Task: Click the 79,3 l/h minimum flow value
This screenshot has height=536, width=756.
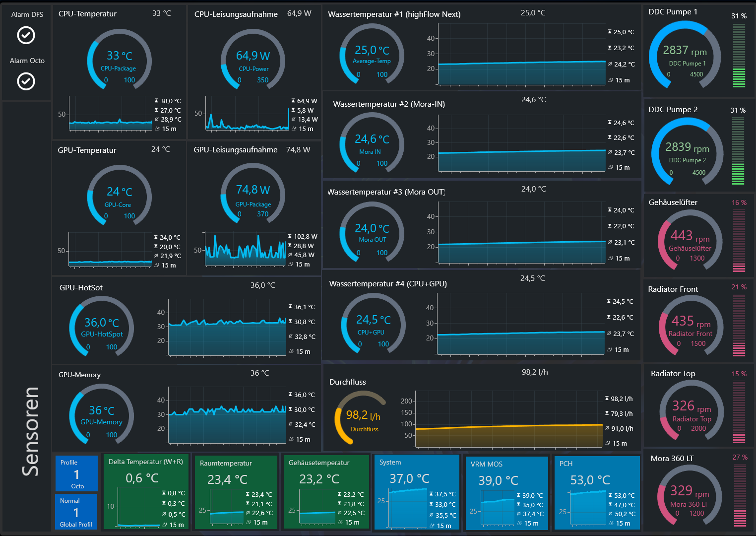Action: click(x=622, y=414)
